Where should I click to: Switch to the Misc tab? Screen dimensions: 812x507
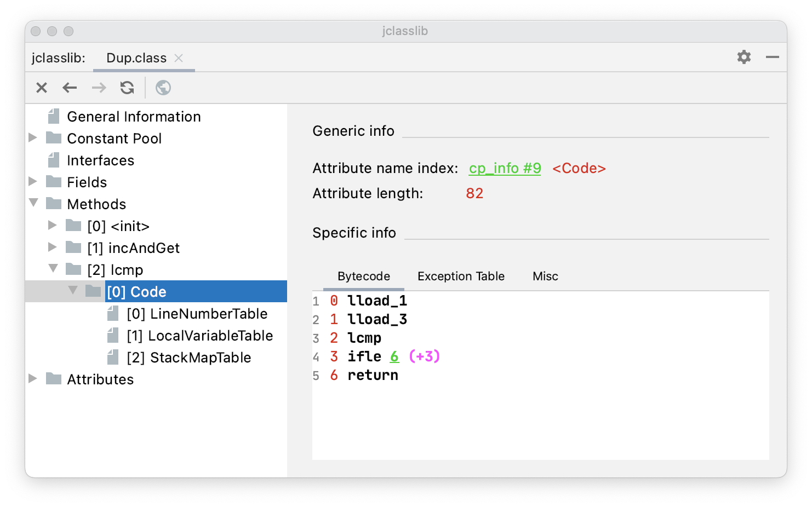pyautogui.click(x=545, y=276)
